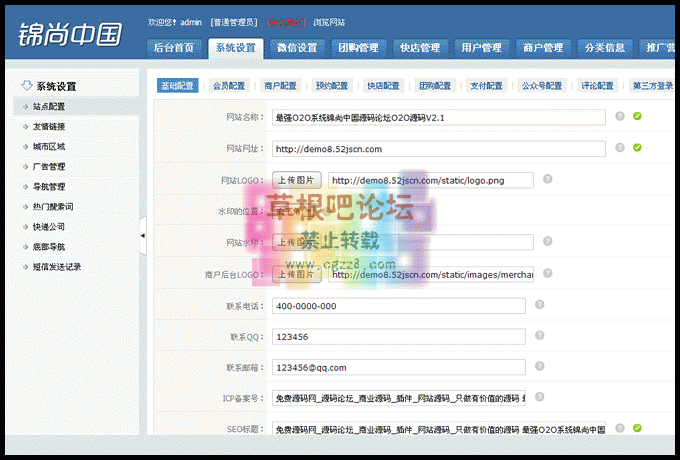
Task: Focus the 联系电话 input field
Action: tap(399, 306)
